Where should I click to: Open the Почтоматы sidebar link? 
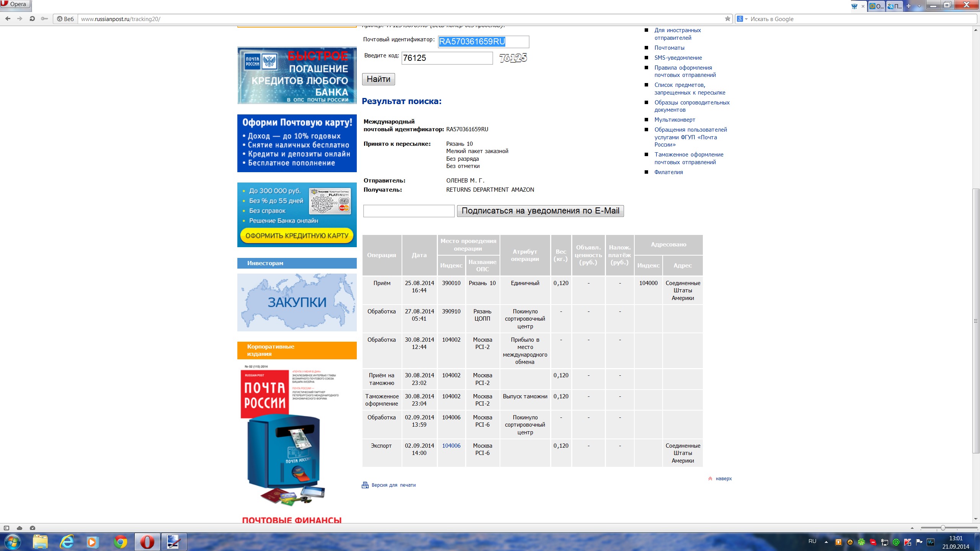click(x=669, y=48)
